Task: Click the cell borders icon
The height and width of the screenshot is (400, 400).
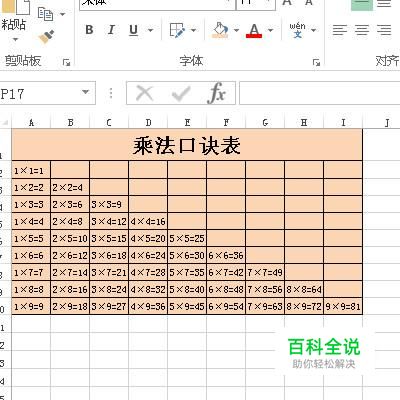Action: click(x=177, y=30)
